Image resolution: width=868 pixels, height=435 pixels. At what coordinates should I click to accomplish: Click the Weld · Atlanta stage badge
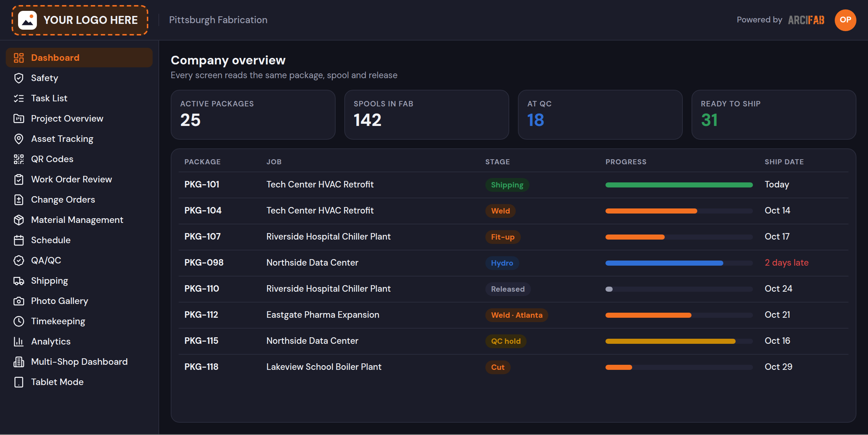[x=516, y=315]
